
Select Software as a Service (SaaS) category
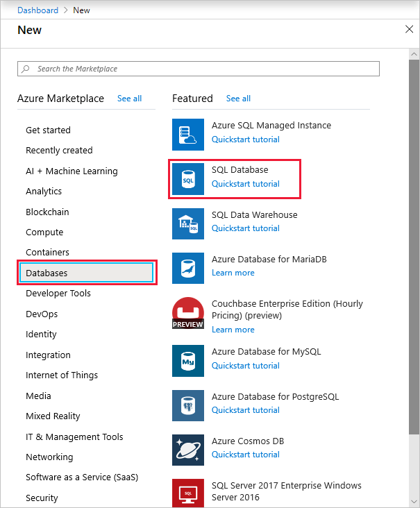coord(82,477)
